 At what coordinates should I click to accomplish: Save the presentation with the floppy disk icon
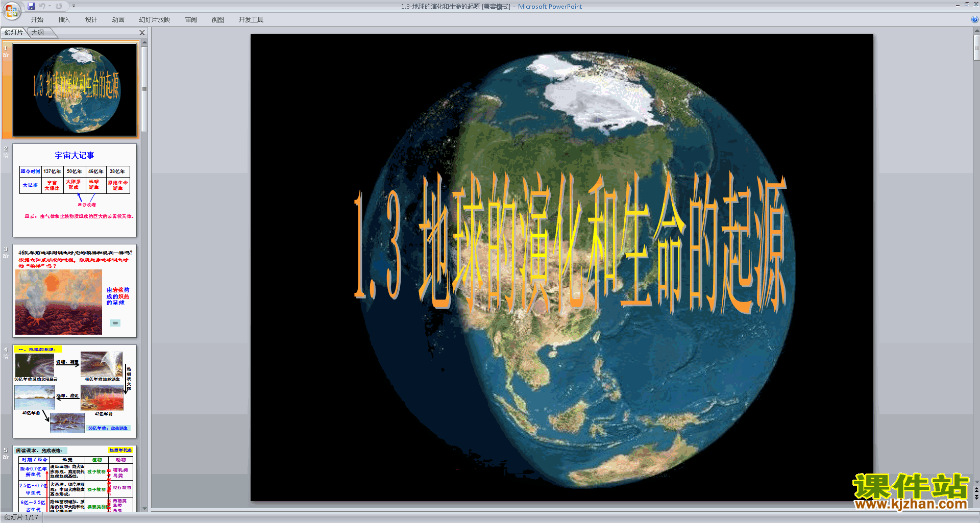coord(31,6)
